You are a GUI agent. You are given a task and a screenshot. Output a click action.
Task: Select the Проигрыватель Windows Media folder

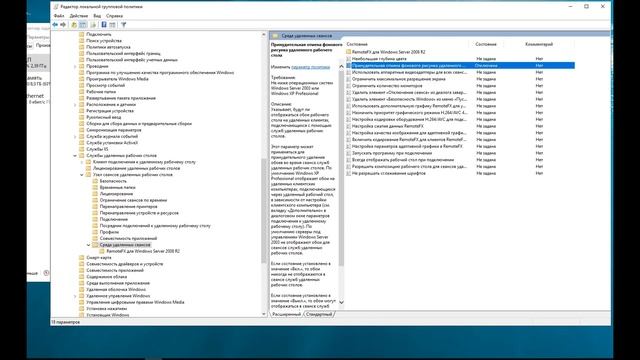tap(117, 79)
